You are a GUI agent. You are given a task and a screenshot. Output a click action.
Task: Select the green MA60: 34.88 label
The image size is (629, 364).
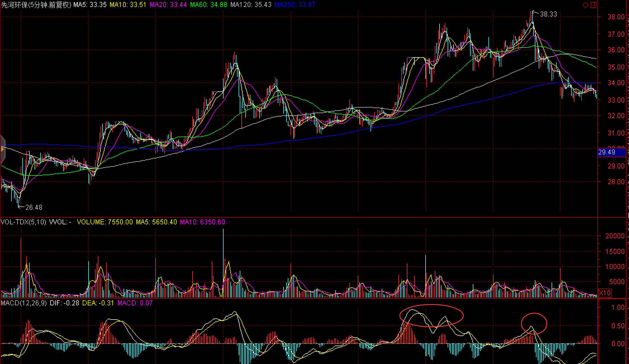[208, 5]
